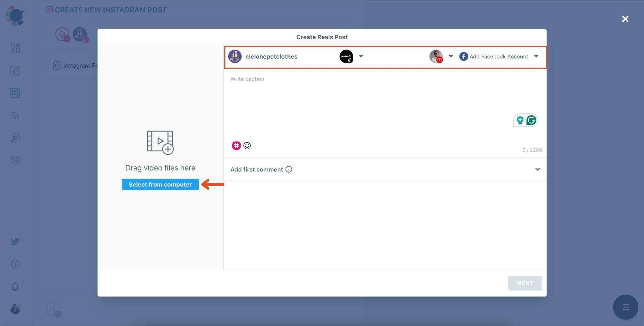644x326 pixels.
Task: Expand the Add first comment section
Action: click(x=538, y=169)
